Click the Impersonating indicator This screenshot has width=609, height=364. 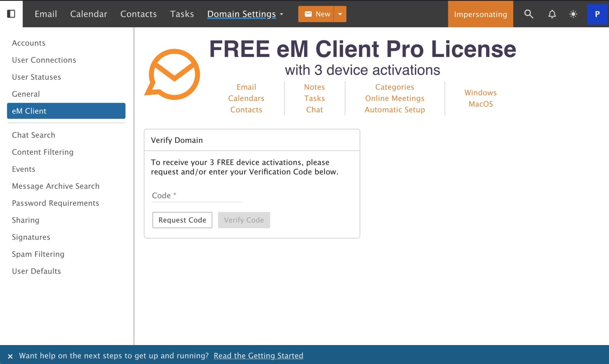(480, 14)
